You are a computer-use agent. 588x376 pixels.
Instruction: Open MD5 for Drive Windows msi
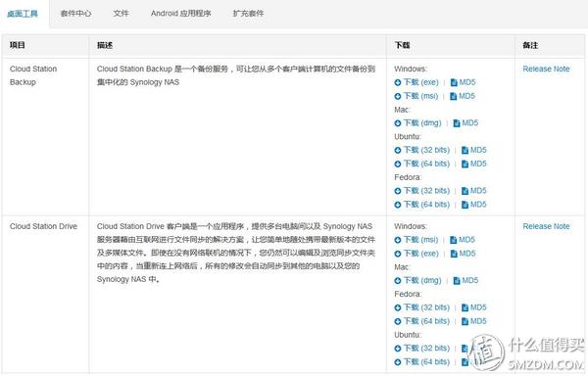(463, 240)
